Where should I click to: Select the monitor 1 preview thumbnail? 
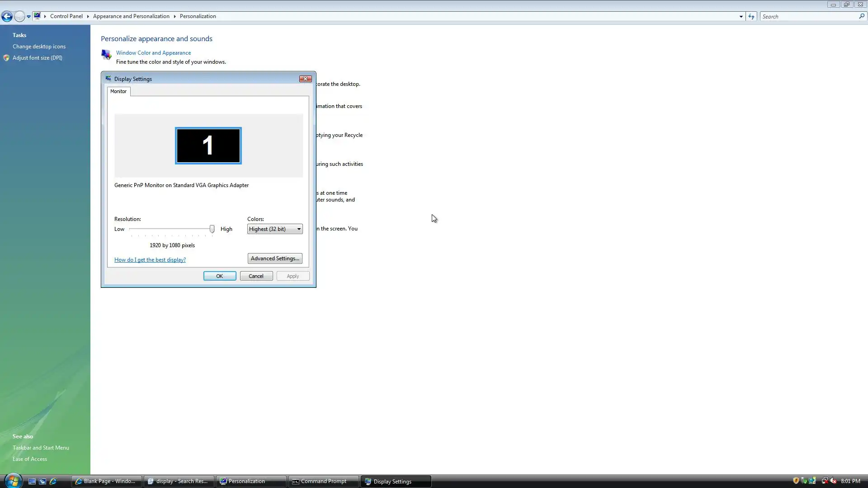coord(208,145)
